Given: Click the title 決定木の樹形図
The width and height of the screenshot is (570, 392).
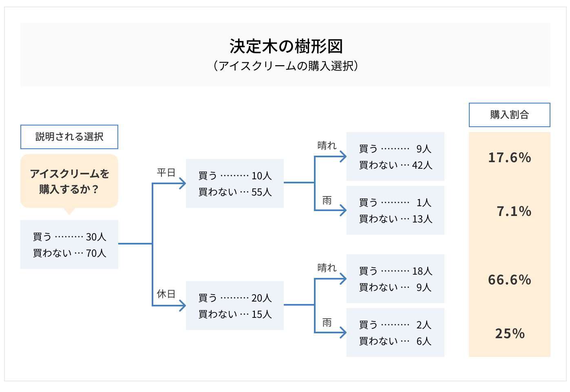Looking at the screenshot, I should pos(285,46).
